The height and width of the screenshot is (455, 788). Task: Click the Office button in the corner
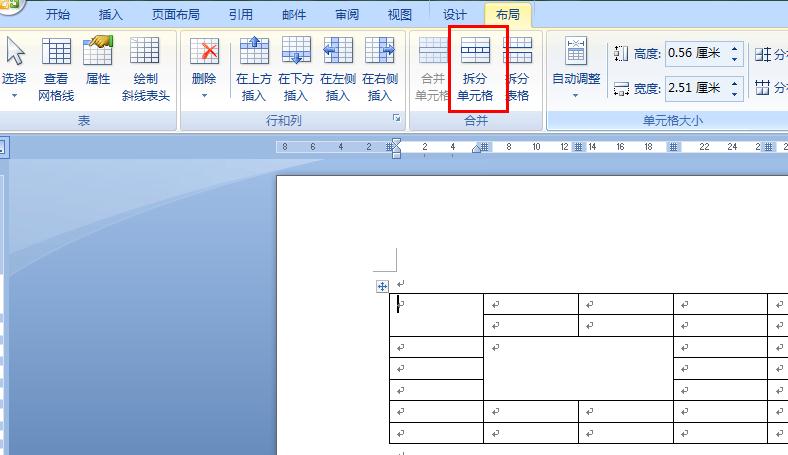(10, 6)
